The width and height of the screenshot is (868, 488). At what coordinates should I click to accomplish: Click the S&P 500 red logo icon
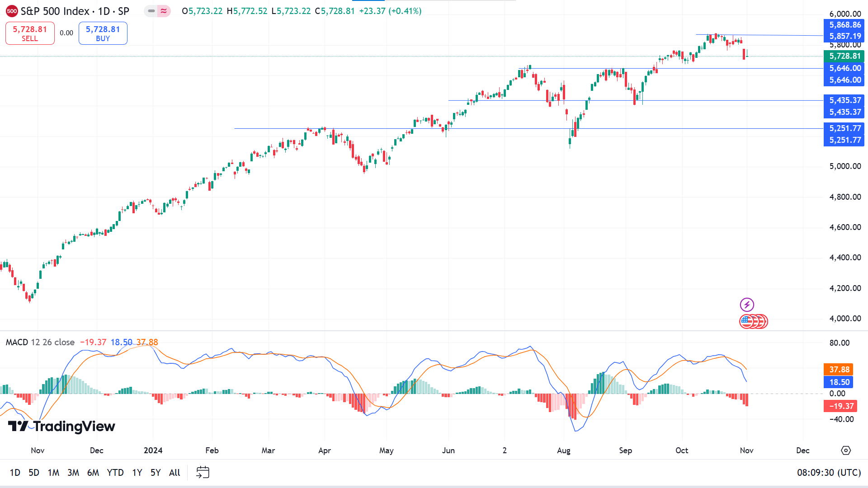click(12, 11)
